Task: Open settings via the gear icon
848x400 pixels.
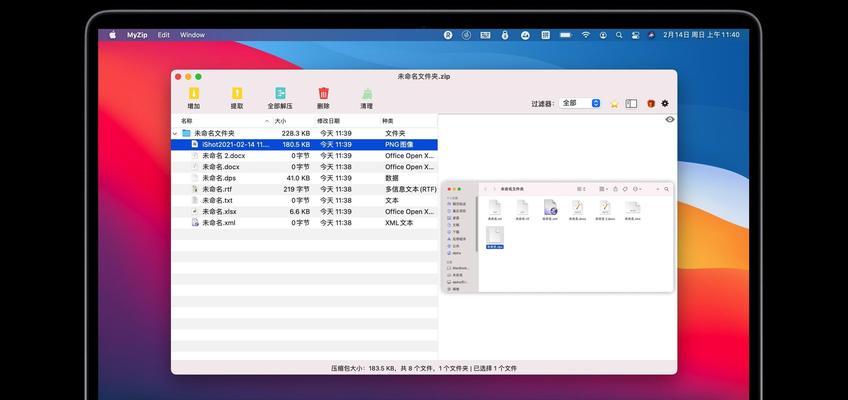Action: pyautogui.click(x=665, y=103)
